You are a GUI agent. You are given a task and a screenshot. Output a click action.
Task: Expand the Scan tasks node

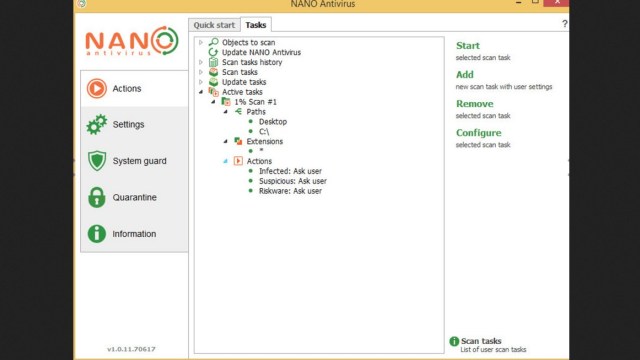201,72
